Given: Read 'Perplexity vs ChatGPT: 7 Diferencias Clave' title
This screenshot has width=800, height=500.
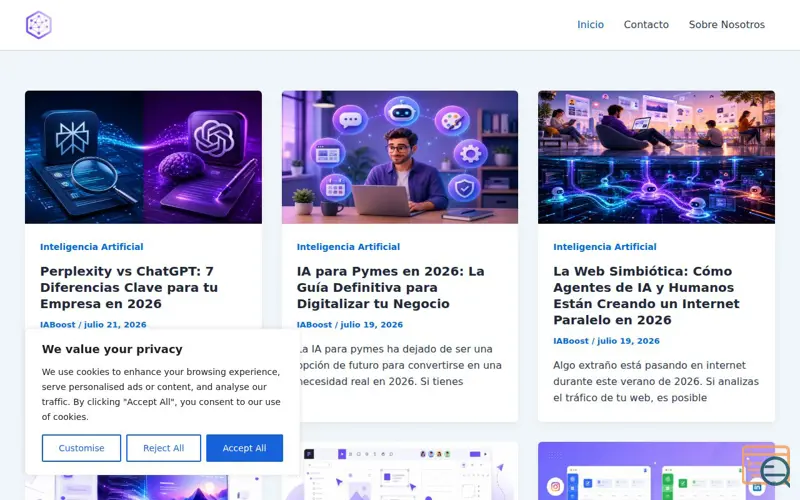Looking at the screenshot, I should (129, 287).
